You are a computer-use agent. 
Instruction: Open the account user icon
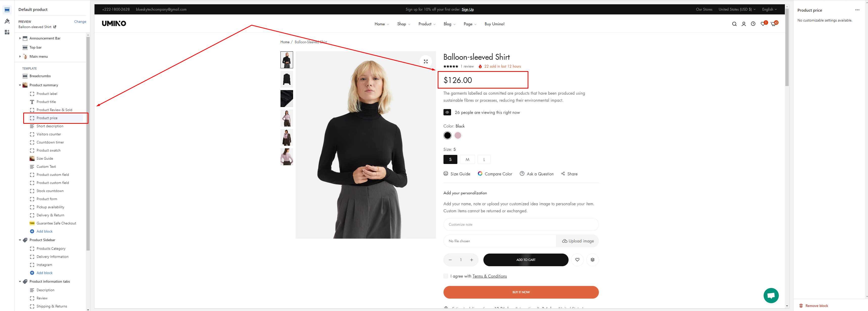point(744,24)
